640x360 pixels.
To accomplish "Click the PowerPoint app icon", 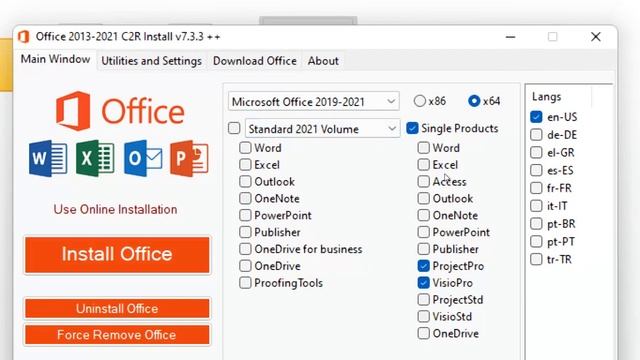I will tap(189, 158).
